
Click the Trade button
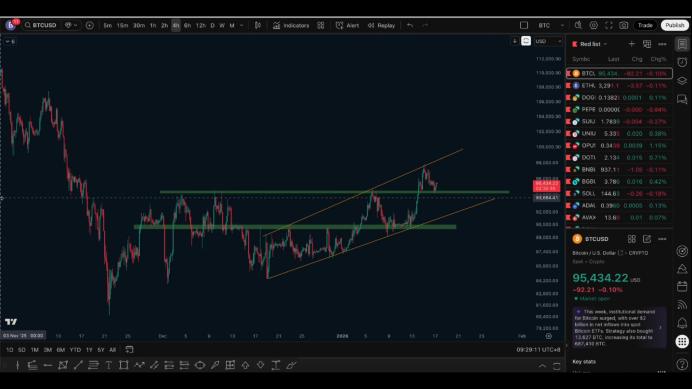(645, 26)
